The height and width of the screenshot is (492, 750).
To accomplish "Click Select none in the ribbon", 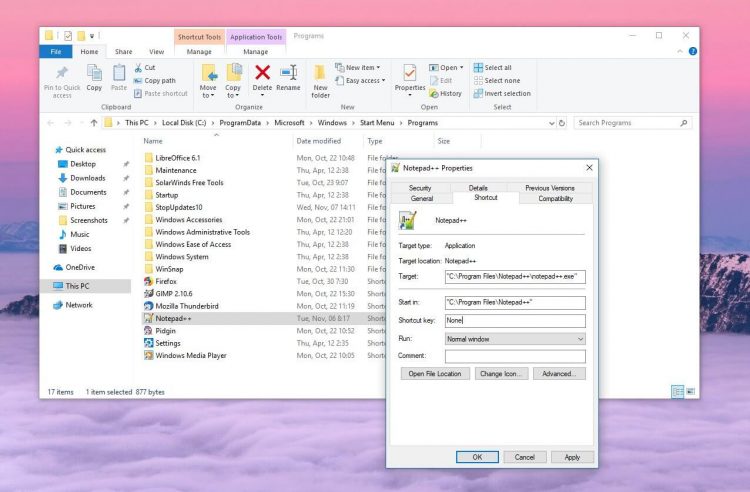I will tap(496, 80).
